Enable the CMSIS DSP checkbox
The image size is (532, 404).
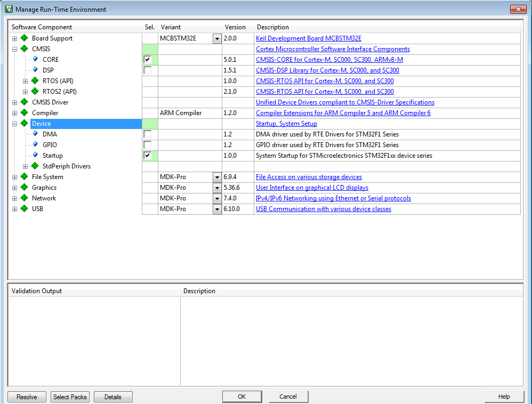[x=147, y=70]
